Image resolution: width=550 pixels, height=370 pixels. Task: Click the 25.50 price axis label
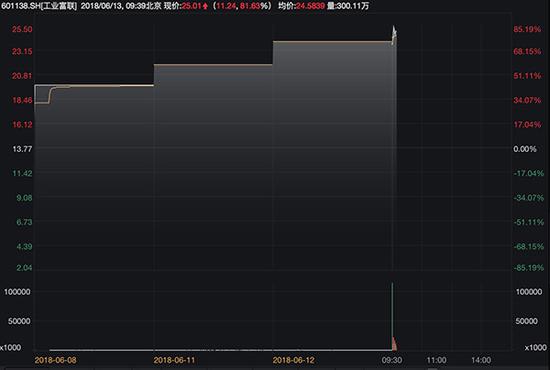pyautogui.click(x=22, y=29)
